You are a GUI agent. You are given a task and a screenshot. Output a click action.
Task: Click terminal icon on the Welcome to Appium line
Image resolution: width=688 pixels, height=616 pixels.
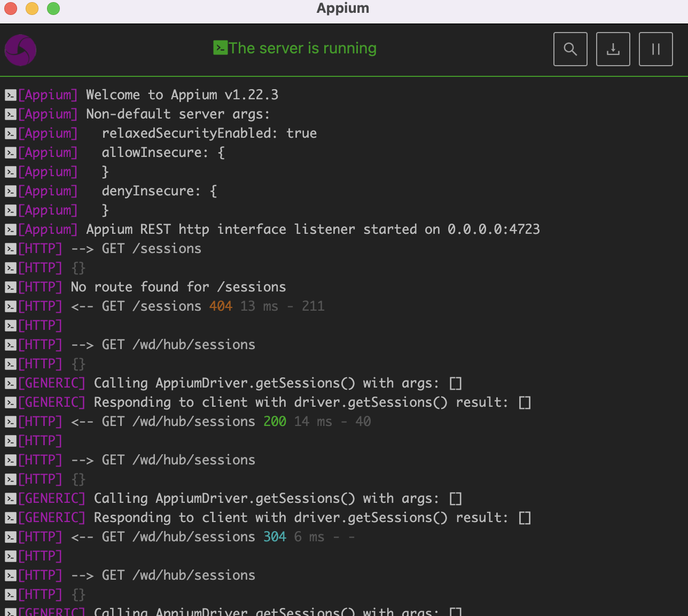pos(11,96)
